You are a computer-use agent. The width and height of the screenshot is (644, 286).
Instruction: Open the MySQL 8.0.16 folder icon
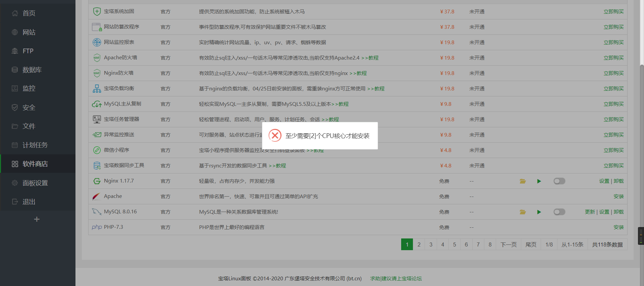coord(523,212)
